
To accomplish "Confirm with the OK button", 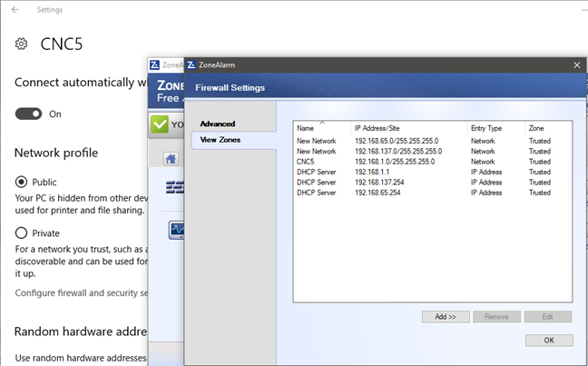I will click(x=549, y=340).
